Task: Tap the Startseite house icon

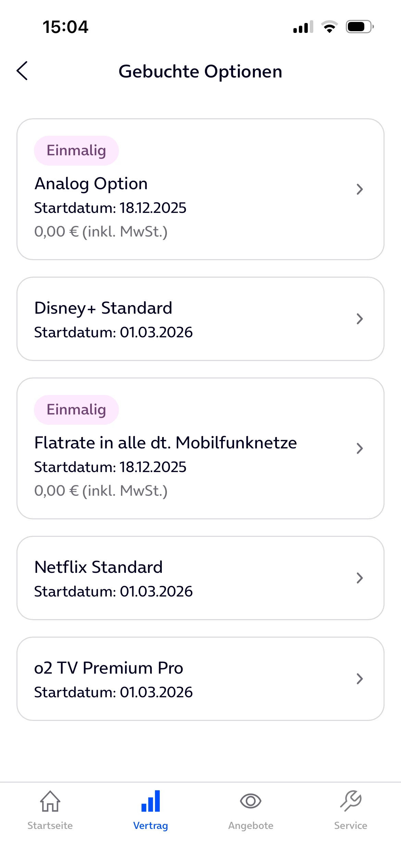Action: [x=50, y=801]
